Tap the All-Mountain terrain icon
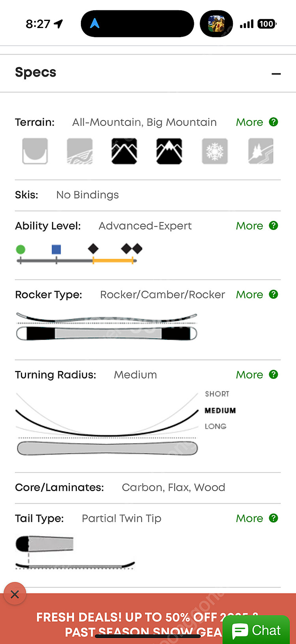Image resolution: width=296 pixels, height=644 pixels. click(124, 151)
